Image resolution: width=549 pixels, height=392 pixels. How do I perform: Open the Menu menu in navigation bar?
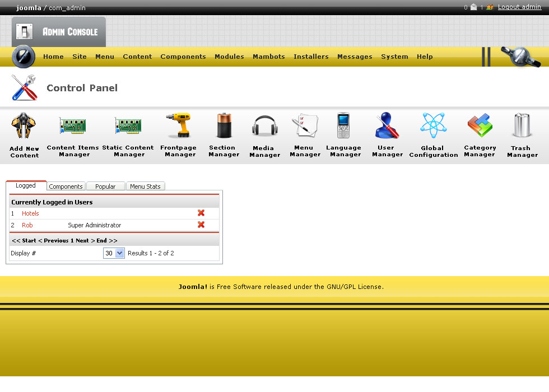click(105, 57)
